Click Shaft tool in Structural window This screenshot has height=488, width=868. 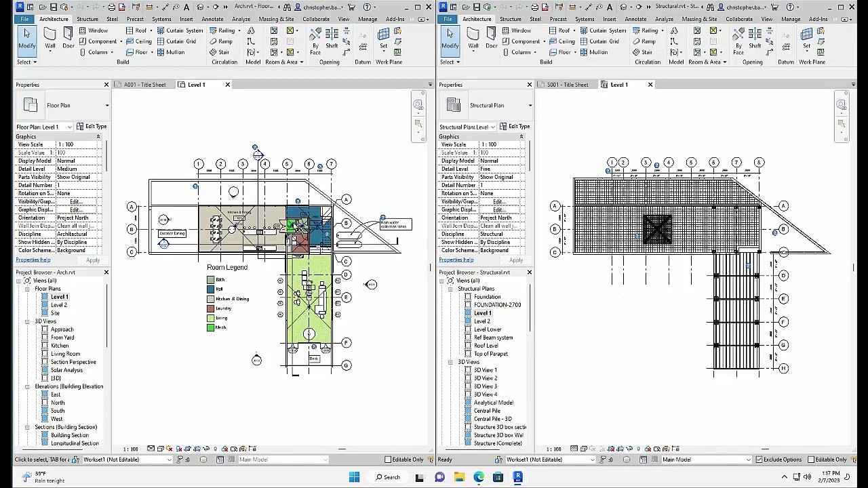[x=755, y=39]
